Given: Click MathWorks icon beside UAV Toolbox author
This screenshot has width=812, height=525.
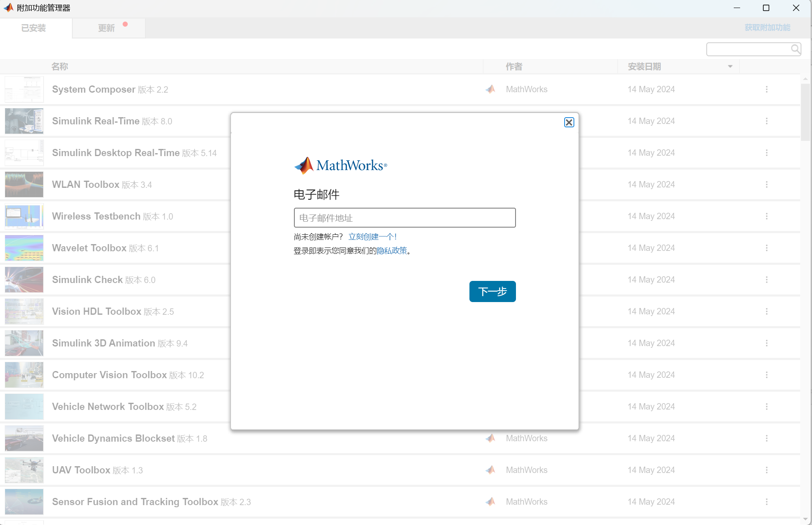Looking at the screenshot, I should (x=491, y=470).
